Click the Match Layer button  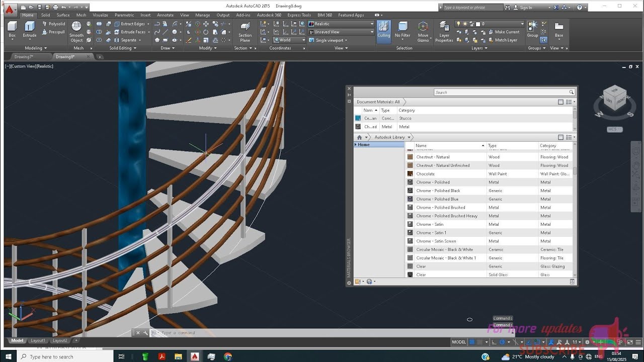coord(502,40)
